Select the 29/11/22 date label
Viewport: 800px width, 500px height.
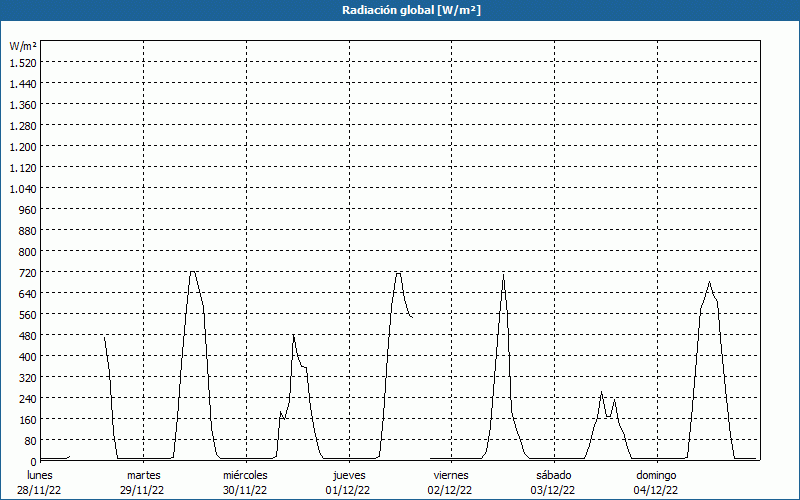pos(142,490)
